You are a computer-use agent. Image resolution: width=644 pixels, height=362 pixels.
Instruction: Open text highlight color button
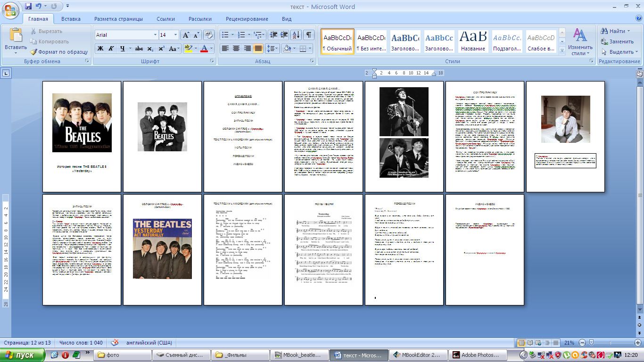click(x=187, y=49)
